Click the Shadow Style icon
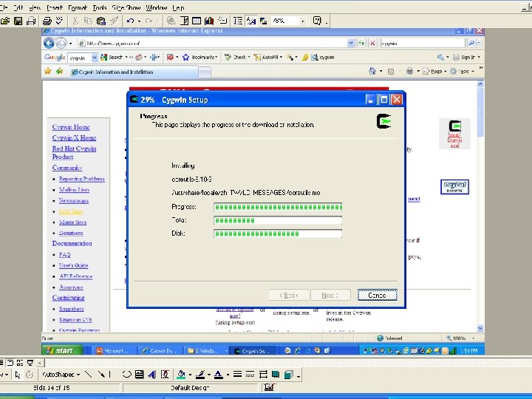 pyautogui.click(x=276, y=375)
